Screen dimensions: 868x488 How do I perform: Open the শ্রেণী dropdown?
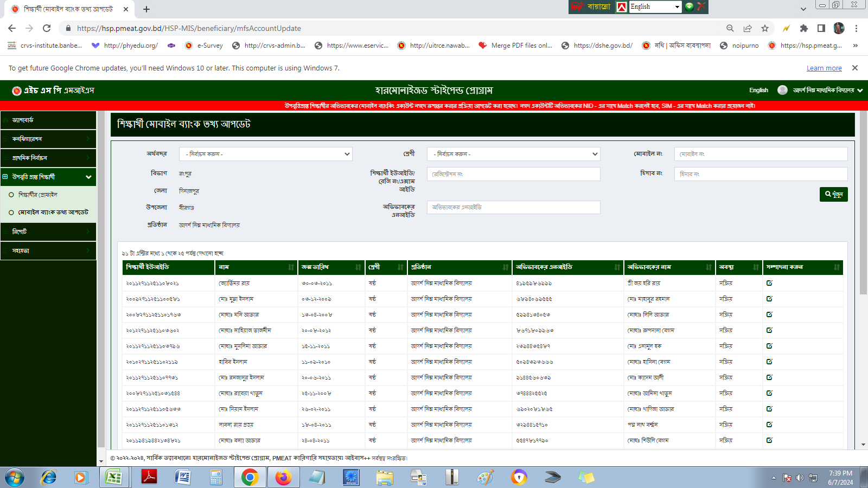tap(513, 155)
